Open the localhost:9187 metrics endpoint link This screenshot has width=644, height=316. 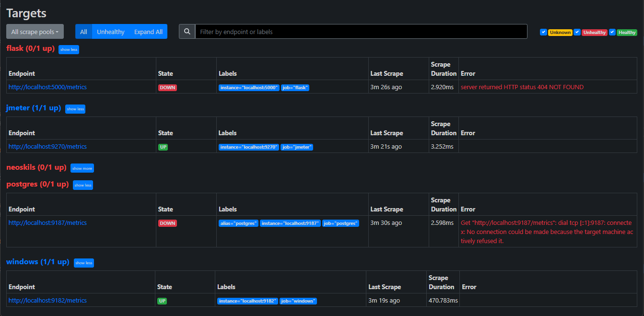[47, 223]
